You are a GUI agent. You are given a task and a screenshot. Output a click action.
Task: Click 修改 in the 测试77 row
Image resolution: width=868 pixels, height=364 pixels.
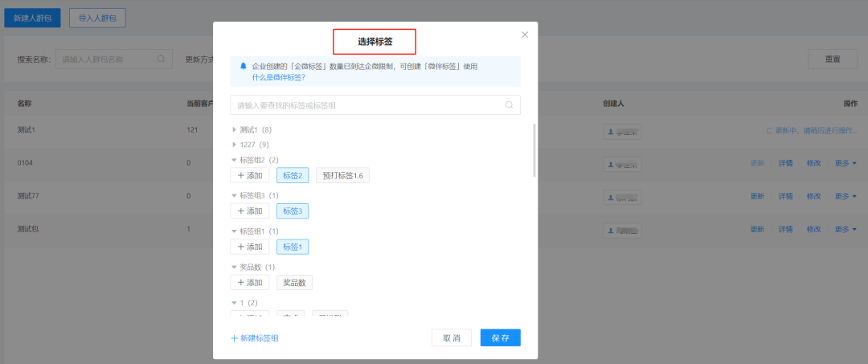click(813, 196)
